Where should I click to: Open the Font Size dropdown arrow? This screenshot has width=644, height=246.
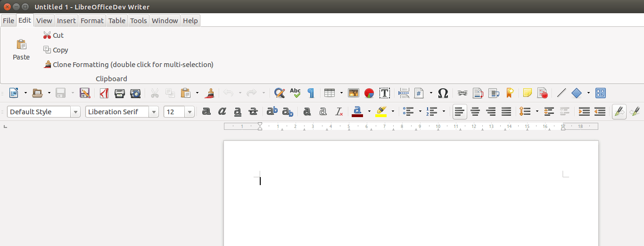[x=190, y=112]
